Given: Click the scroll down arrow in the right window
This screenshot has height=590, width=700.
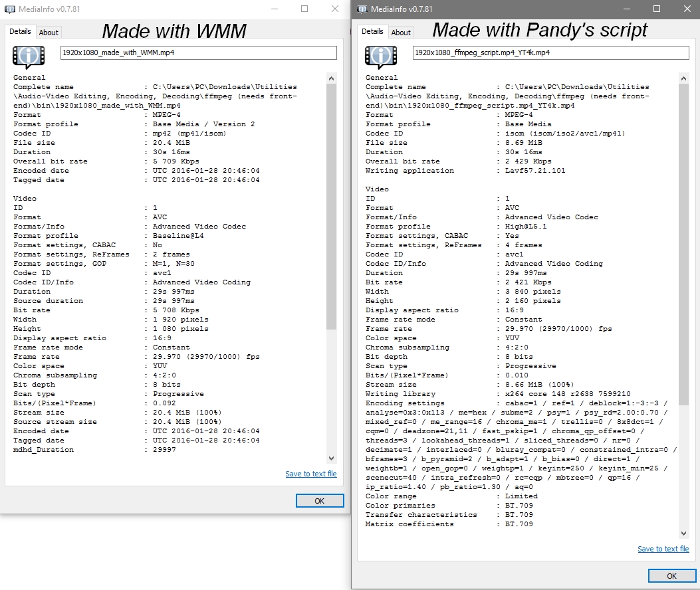Looking at the screenshot, I should 683,534.
